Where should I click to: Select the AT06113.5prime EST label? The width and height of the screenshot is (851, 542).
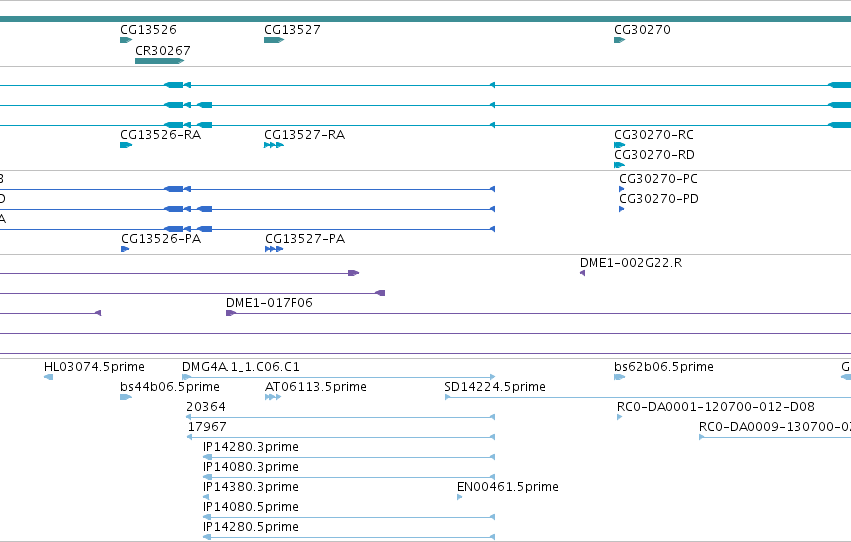point(315,387)
